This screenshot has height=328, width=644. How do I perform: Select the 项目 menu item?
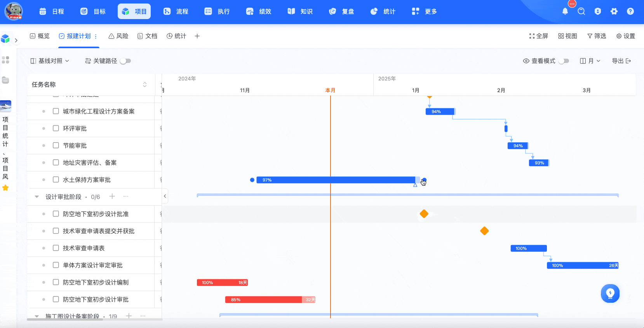(x=134, y=12)
